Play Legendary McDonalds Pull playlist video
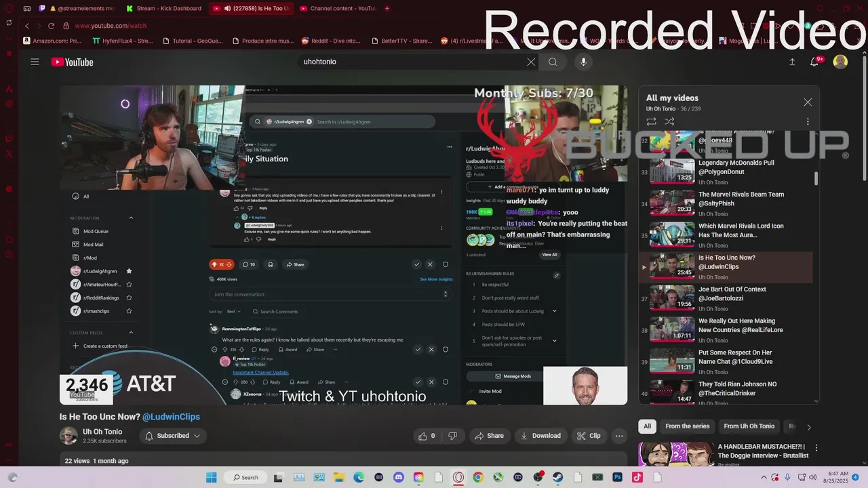 726,171
